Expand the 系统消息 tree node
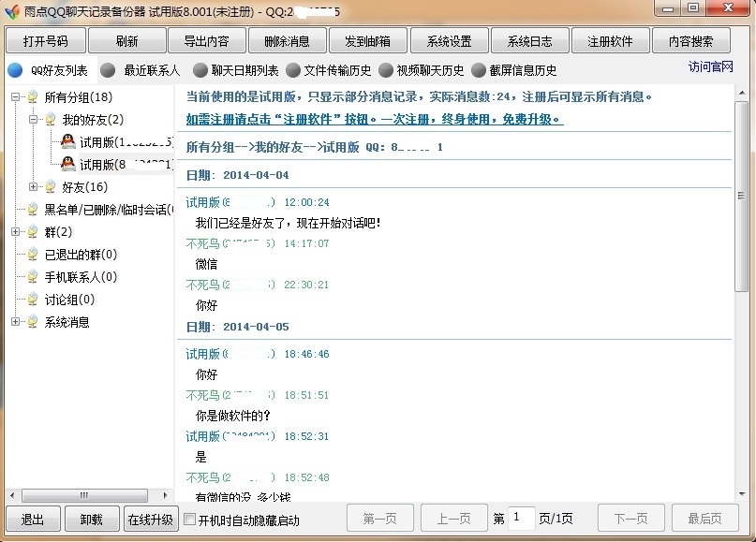Image resolution: width=756 pixels, height=542 pixels. click(x=16, y=322)
